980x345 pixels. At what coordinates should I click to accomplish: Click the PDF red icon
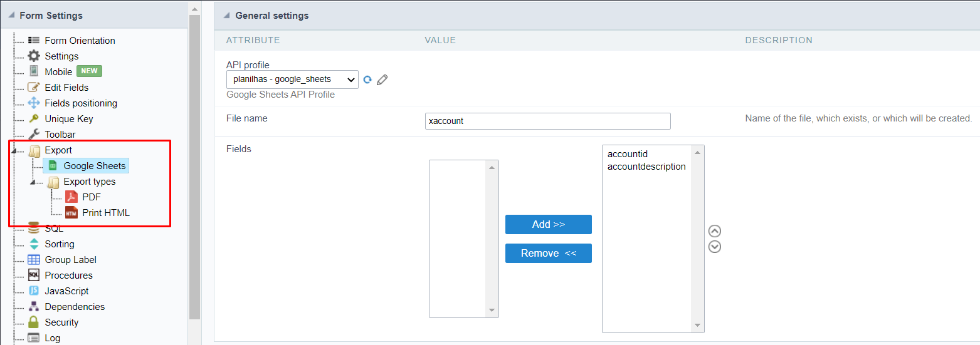pos(71,197)
